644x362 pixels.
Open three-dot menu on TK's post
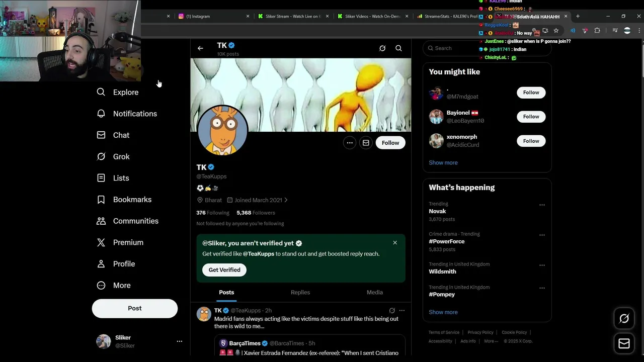(401, 311)
